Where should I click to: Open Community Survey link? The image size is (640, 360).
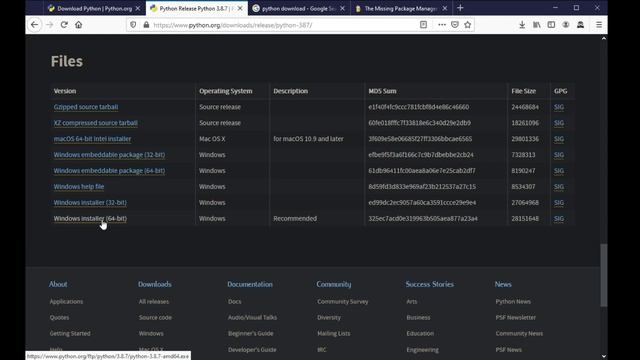point(342,302)
